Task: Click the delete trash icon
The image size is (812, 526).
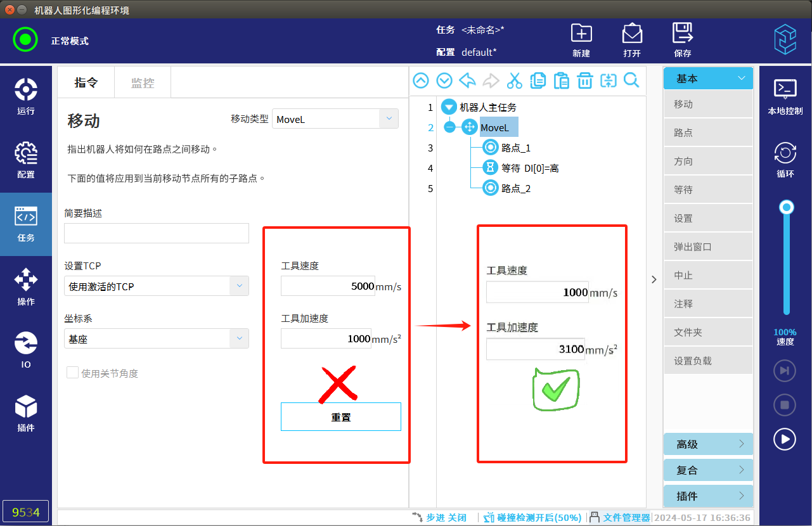Action: click(584, 80)
